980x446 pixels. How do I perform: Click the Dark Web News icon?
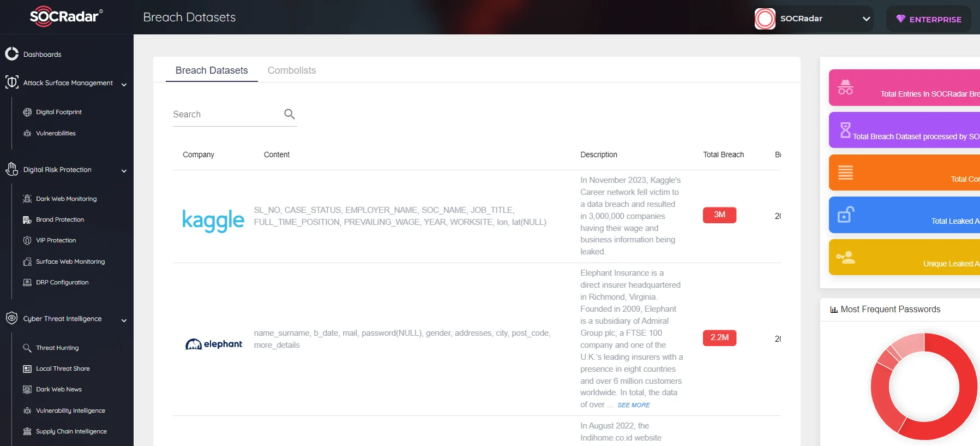tap(27, 389)
